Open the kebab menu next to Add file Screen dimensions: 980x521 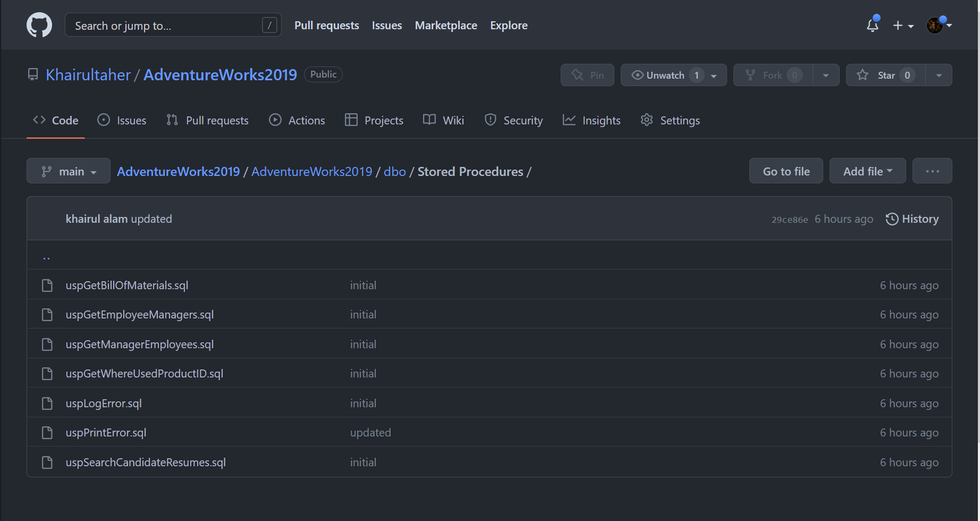[x=932, y=171]
